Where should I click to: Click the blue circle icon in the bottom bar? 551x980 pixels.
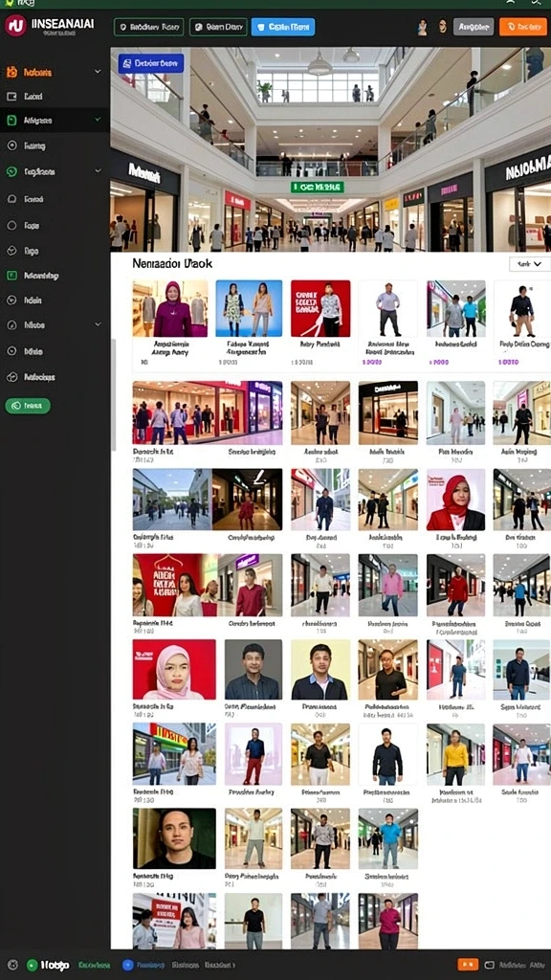click(x=127, y=965)
